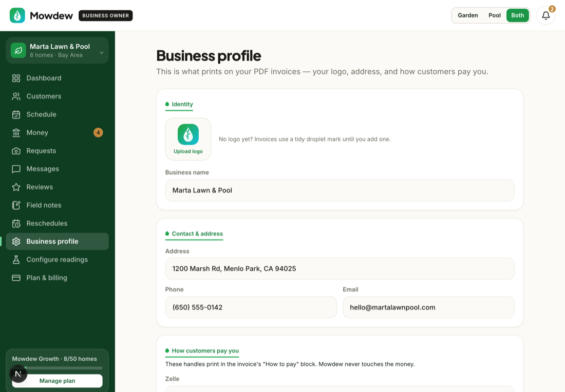This screenshot has height=392, width=565.
Task: Click the Schedule calendar icon
Action: click(x=16, y=114)
